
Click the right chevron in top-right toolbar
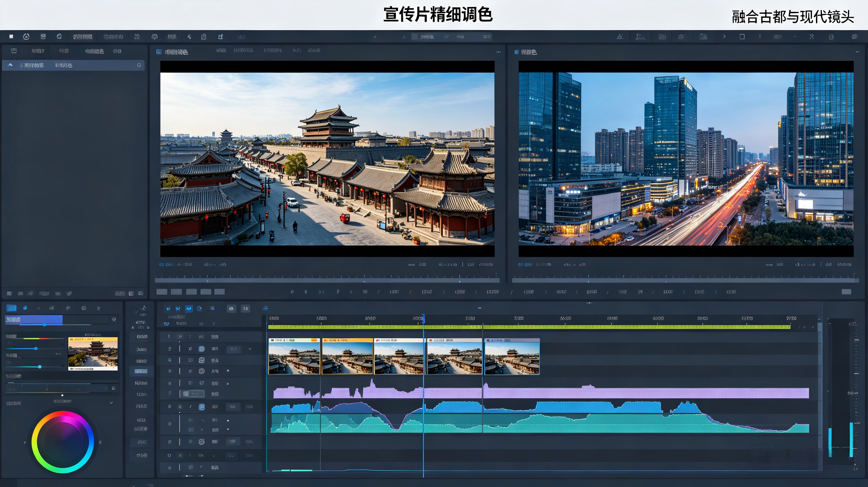pyautogui.click(x=724, y=37)
